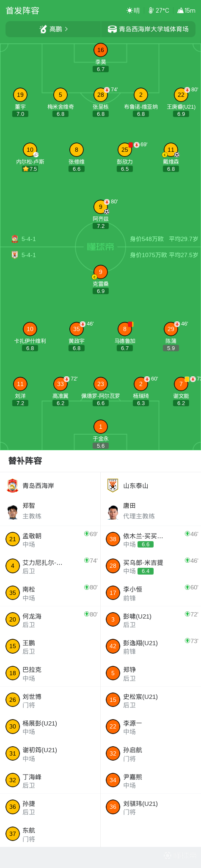Expand referee 高鹏 details chevron
Viewport: 201px width, 868px height.
(x=66, y=29)
